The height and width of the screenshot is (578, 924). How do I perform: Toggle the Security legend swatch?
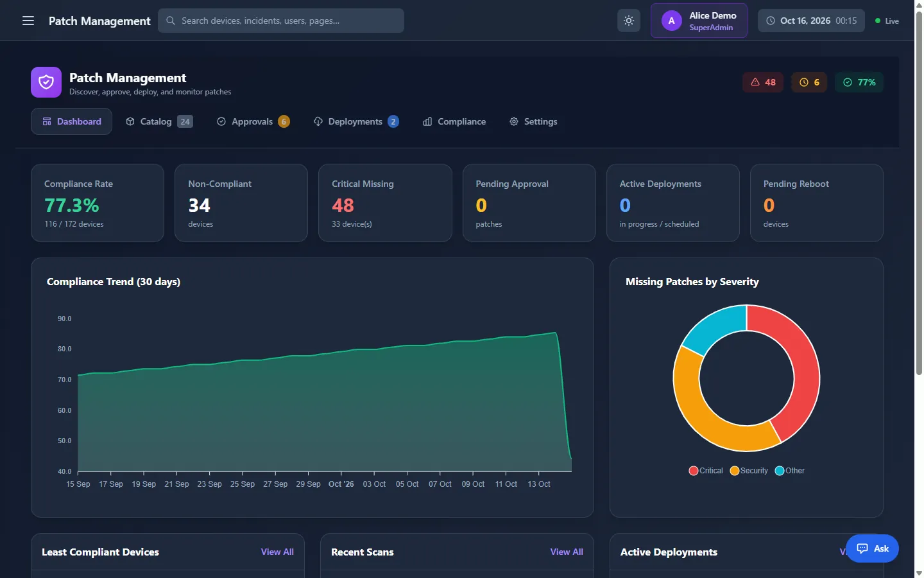[735, 471]
